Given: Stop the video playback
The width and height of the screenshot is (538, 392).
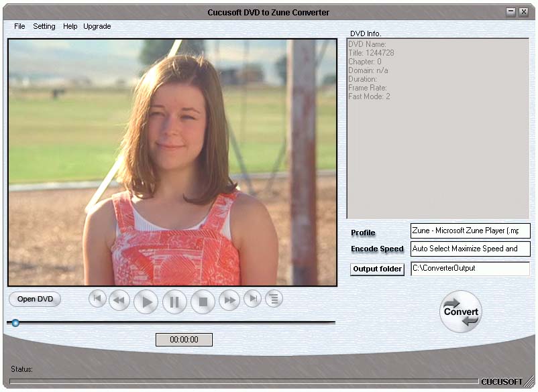Looking at the screenshot, I should click(x=203, y=302).
